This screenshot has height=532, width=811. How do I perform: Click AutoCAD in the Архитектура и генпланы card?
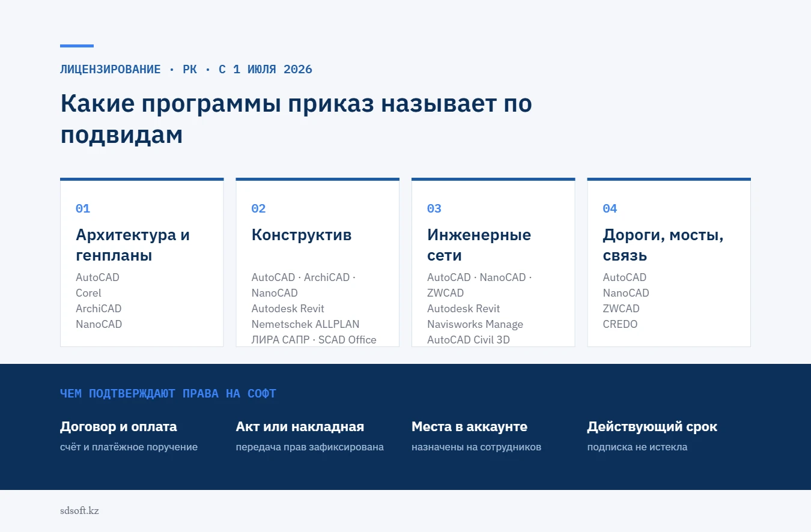pos(97,277)
